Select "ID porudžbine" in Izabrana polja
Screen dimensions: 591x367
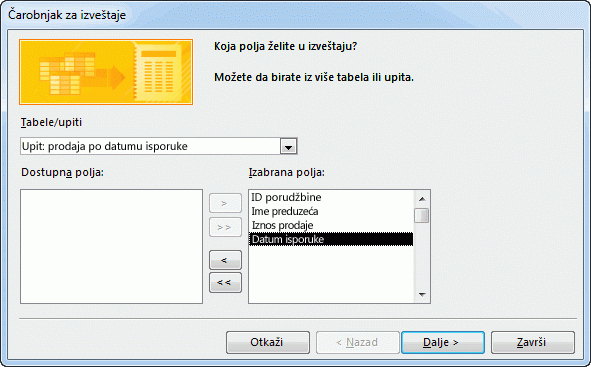[x=331, y=197]
